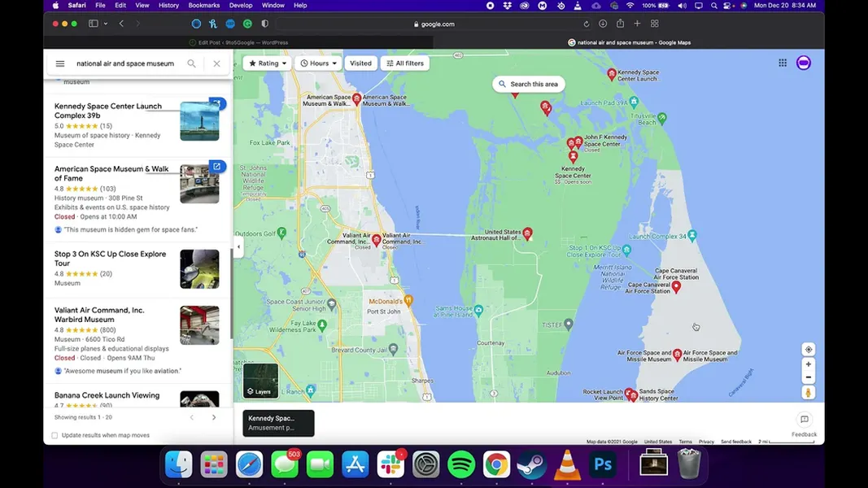
Task: Show your location on the map
Action: (x=809, y=350)
